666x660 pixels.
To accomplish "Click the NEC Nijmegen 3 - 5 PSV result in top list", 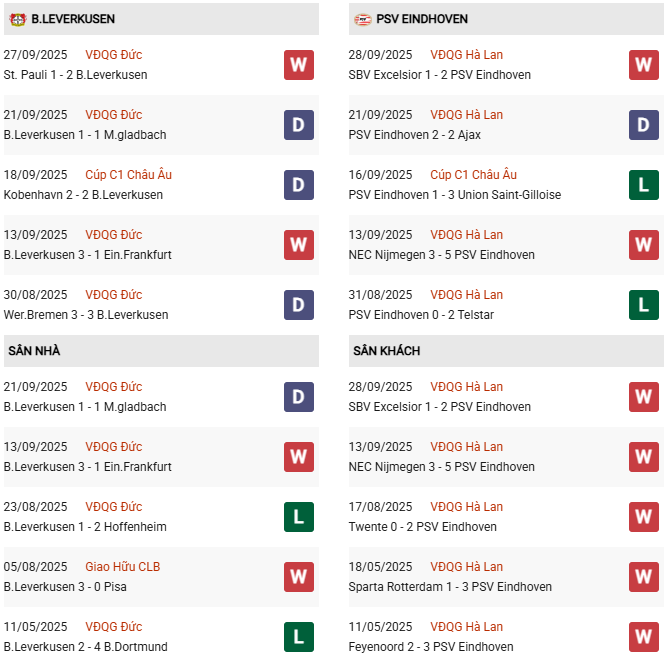I will (441, 255).
